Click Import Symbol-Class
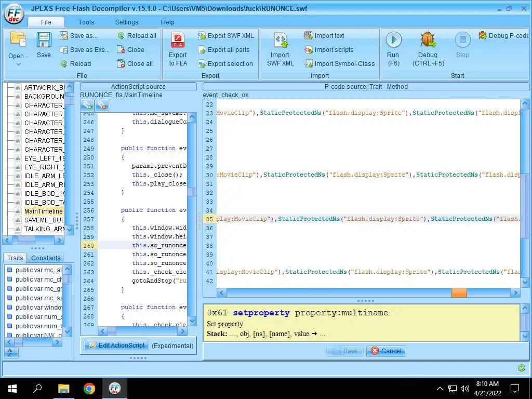Screen dimensions: 532x399 point(340,63)
